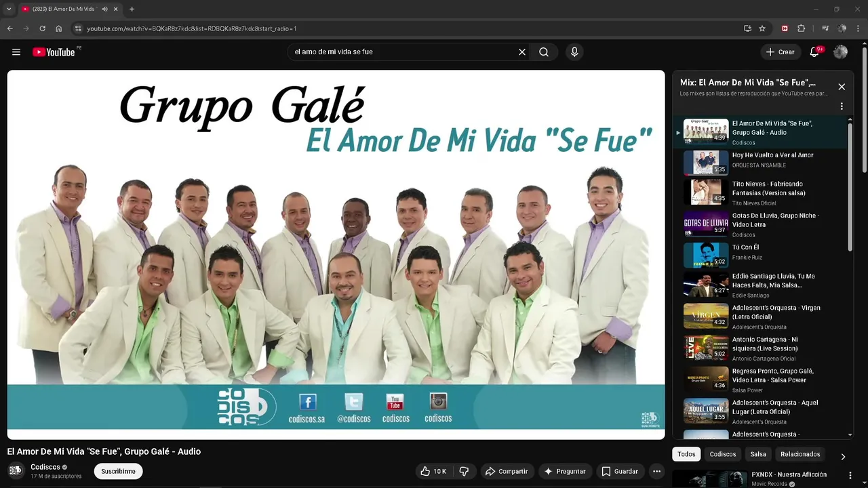Image resolution: width=868 pixels, height=488 pixels.
Task: Go to YouTube home via logo
Action: (54, 52)
